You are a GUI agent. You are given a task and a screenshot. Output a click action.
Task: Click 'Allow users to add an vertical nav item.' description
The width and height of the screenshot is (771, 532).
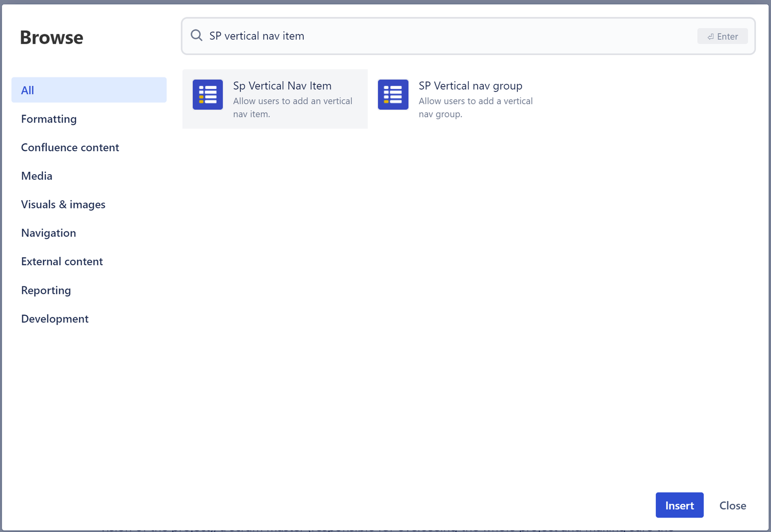coord(293,108)
